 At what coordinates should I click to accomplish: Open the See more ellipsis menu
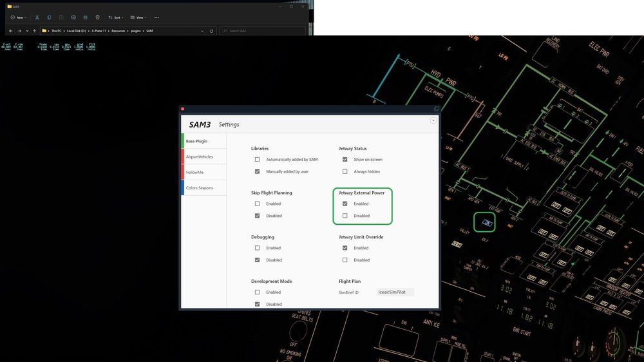156,17
